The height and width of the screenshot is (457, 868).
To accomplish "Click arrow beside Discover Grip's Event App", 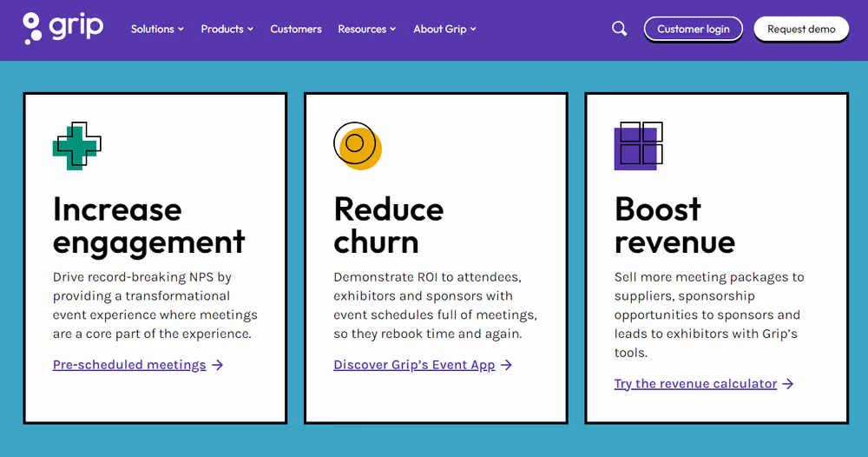I will click(507, 365).
